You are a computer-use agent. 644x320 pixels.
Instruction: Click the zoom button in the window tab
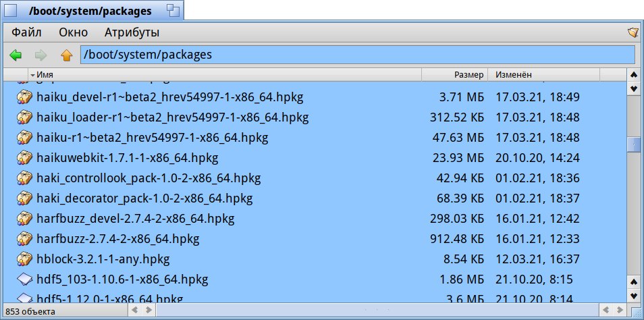click(x=173, y=10)
